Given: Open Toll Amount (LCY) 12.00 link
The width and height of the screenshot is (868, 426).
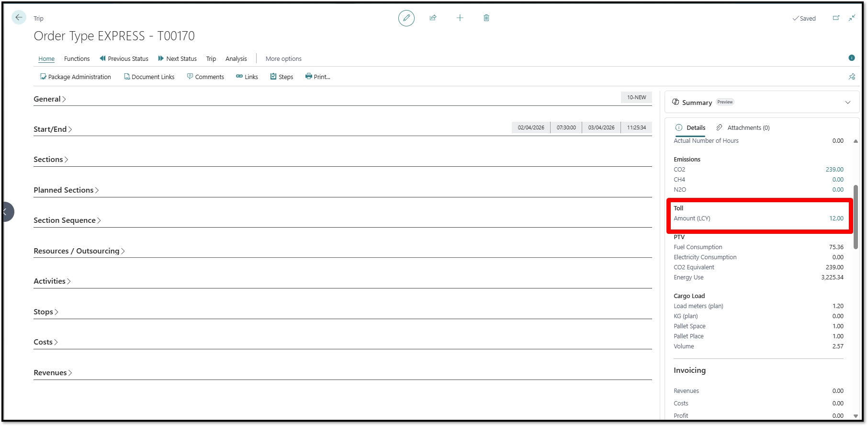Looking at the screenshot, I should point(836,219).
